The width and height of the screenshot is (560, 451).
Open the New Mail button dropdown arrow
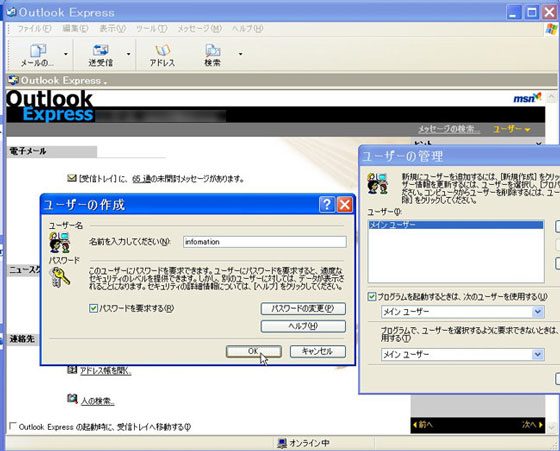click(66, 54)
